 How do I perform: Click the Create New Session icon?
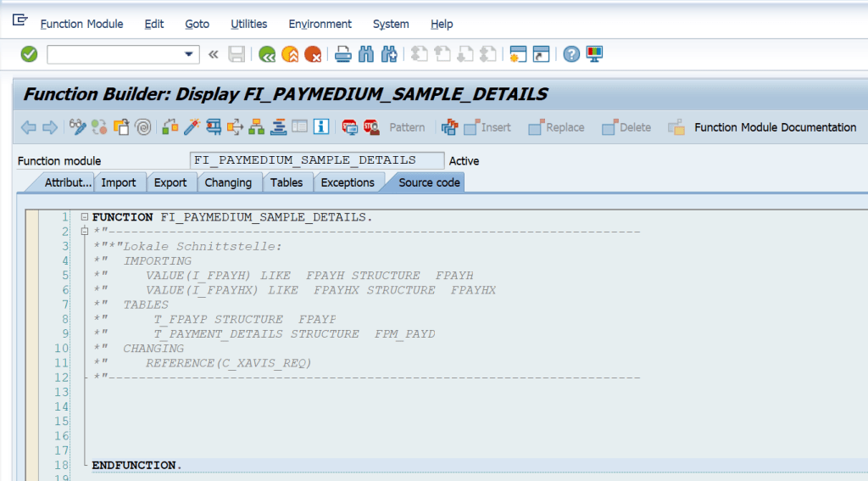pyautogui.click(x=518, y=54)
